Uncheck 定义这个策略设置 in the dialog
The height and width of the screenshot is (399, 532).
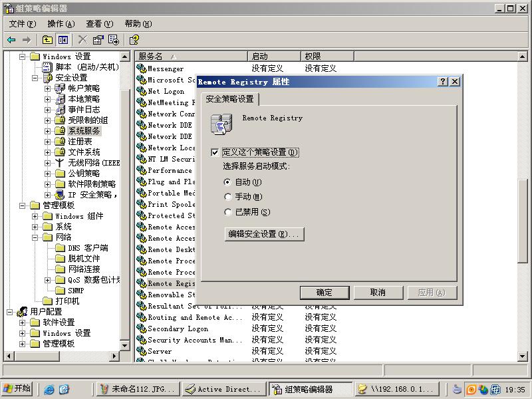[x=215, y=151]
